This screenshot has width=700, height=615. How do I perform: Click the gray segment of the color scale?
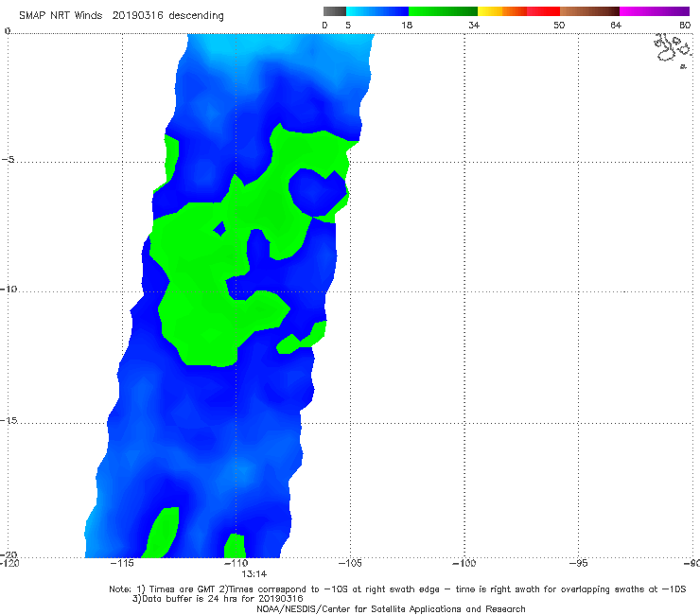pyautogui.click(x=334, y=11)
